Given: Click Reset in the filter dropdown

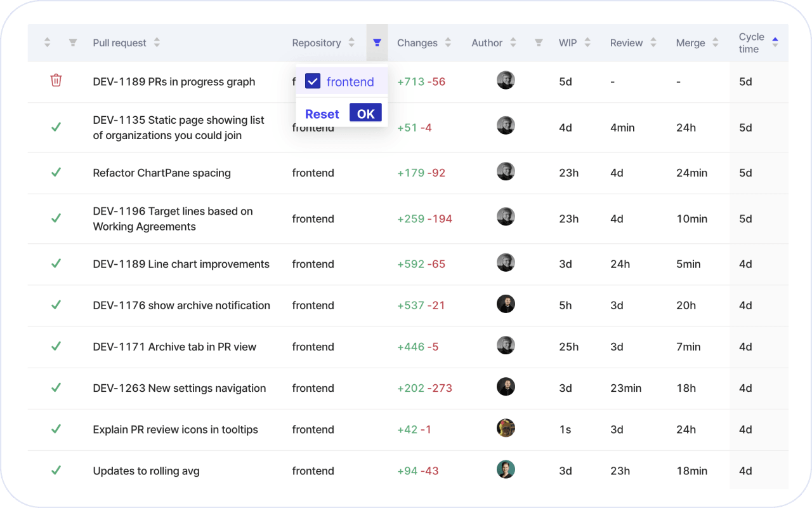Looking at the screenshot, I should pos(322,114).
